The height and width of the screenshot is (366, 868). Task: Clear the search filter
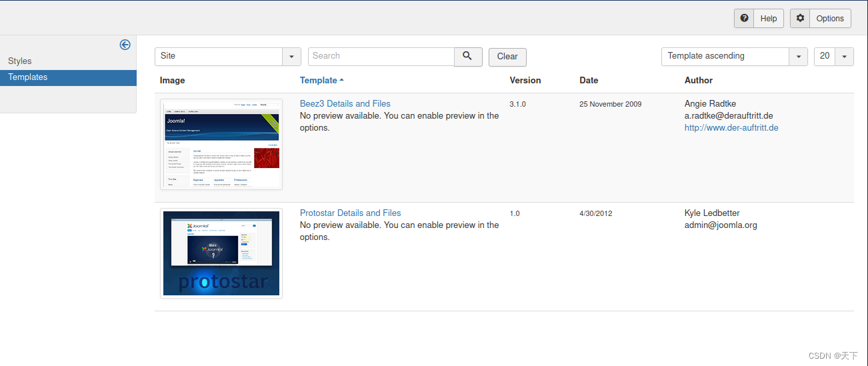click(507, 57)
